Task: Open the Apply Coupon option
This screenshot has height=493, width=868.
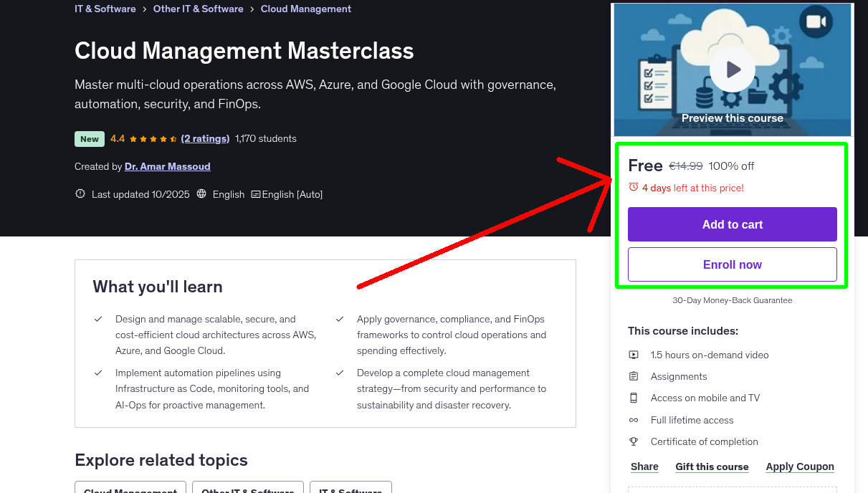Action: point(800,466)
